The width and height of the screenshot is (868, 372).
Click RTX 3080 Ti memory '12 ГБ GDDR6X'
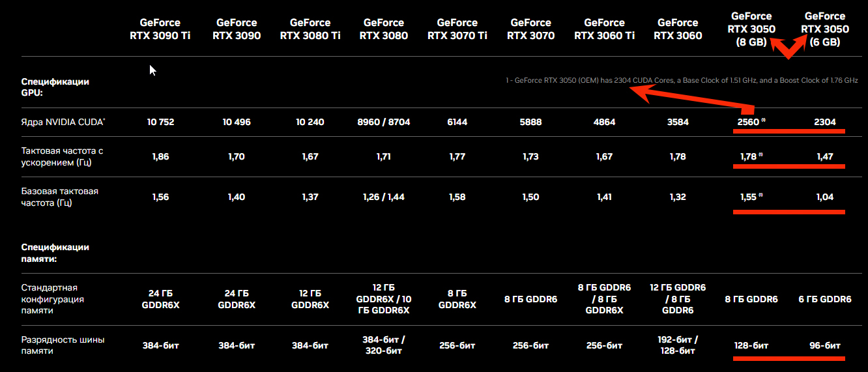tap(310, 299)
